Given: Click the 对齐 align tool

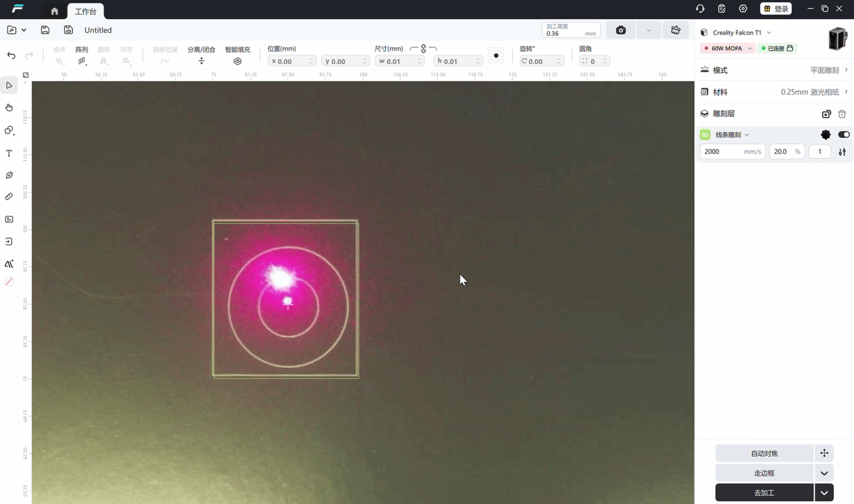Looking at the screenshot, I should [126, 55].
